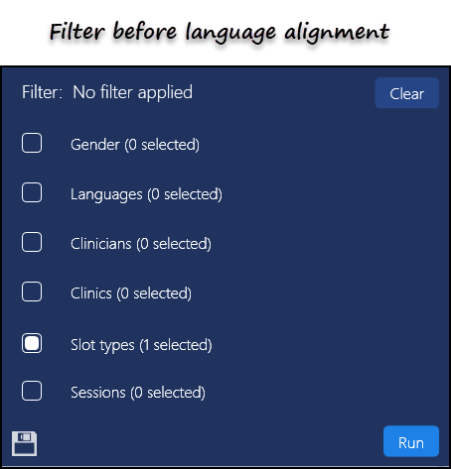Open the Gender (0 selected) filter options
The height and width of the screenshot is (469, 451).
coord(135,145)
